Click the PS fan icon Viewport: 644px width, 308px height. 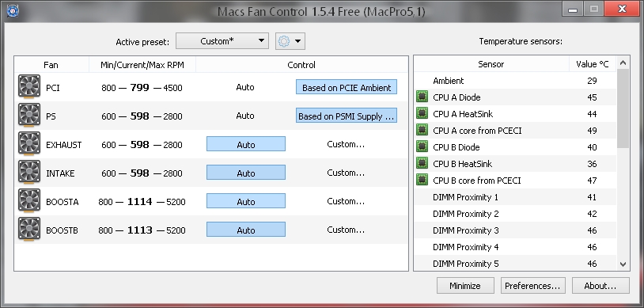[29, 115]
